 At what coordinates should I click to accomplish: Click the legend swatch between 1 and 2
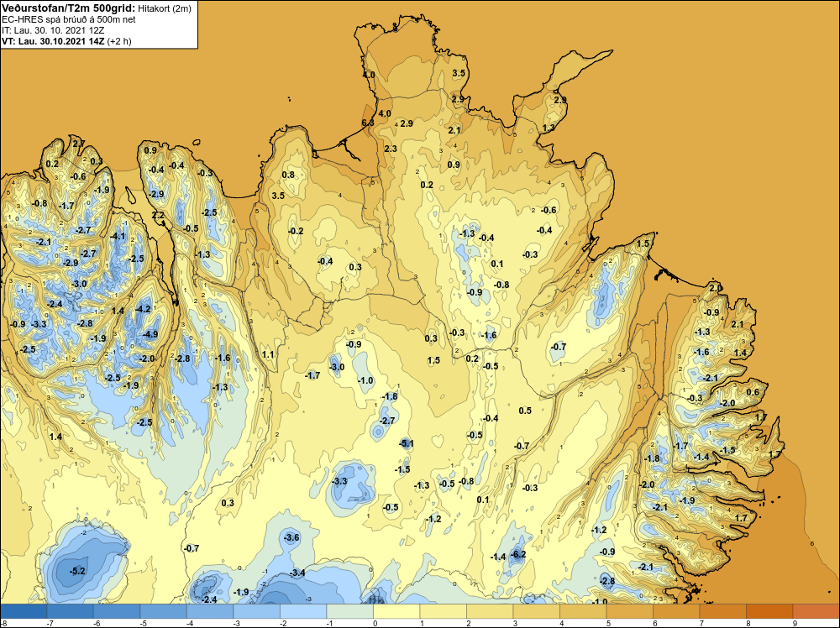pyautogui.click(x=443, y=611)
